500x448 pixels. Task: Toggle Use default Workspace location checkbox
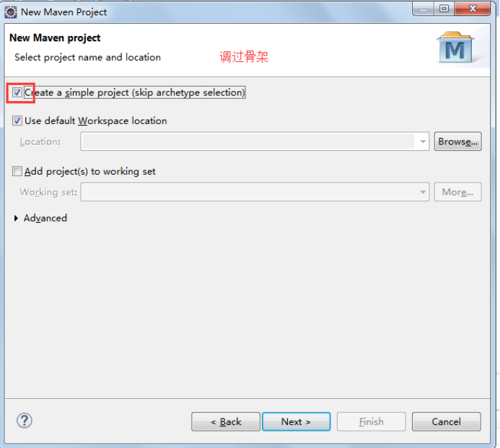click(x=17, y=121)
